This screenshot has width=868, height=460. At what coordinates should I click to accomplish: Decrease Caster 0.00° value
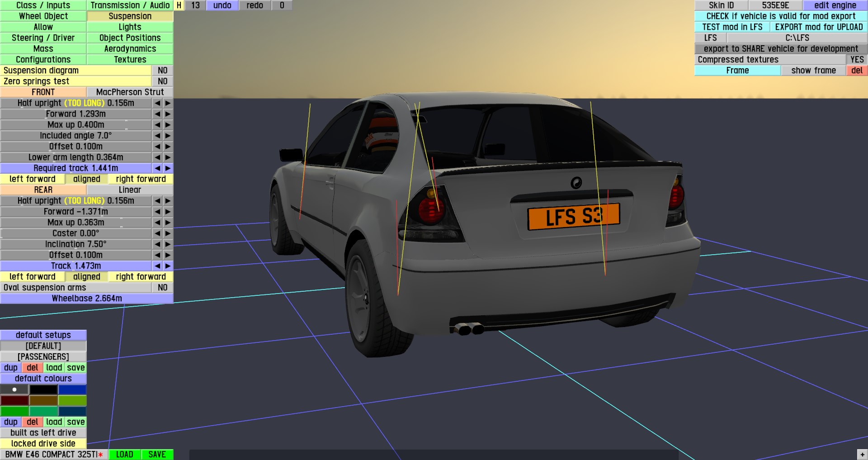(x=157, y=233)
